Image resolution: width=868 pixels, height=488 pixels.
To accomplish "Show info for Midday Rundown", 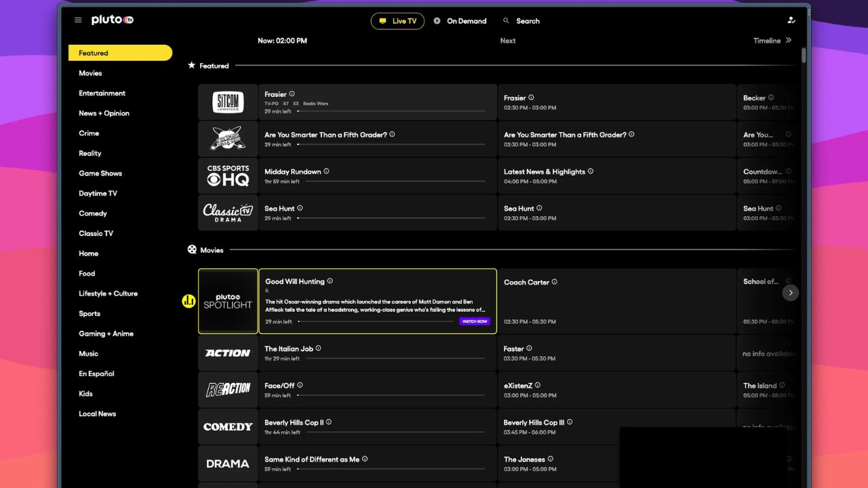I will pos(326,171).
